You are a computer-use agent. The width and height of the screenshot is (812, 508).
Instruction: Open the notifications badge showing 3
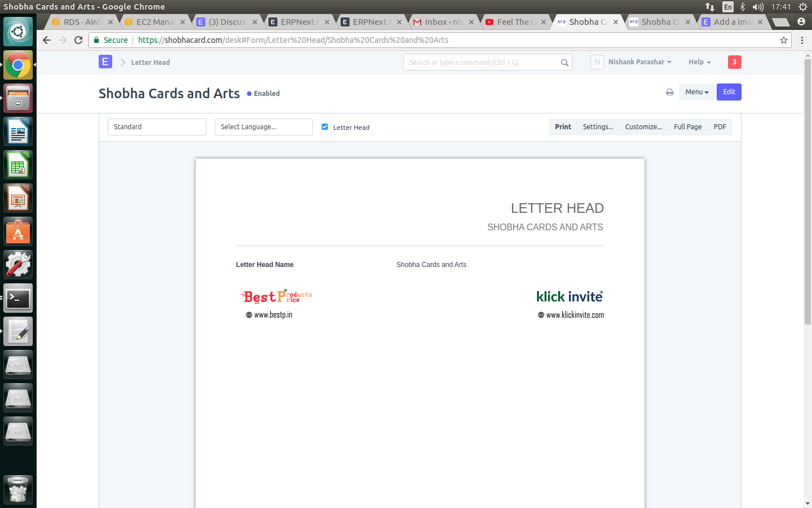point(734,62)
